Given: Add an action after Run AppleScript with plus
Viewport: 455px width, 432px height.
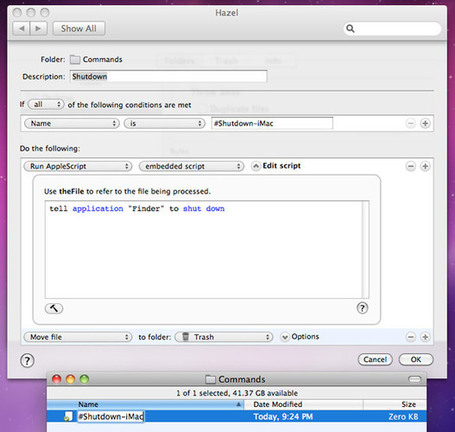Looking at the screenshot, I should 425,166.
